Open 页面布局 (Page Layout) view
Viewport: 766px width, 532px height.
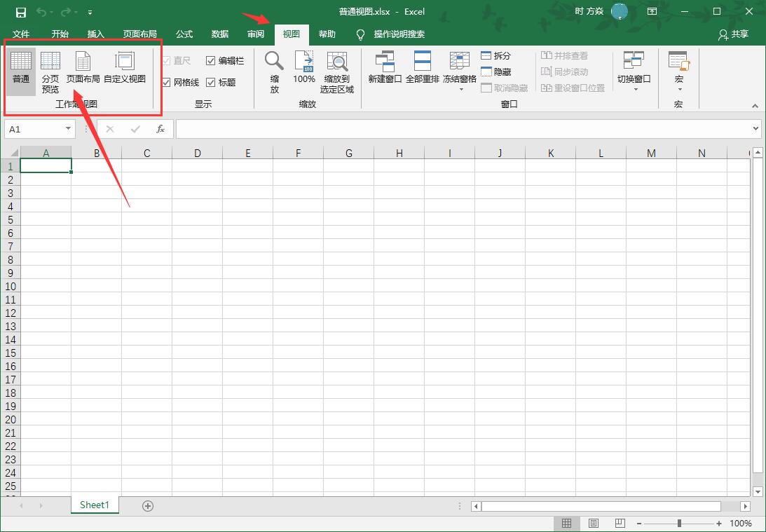pyautogui.click(x=84, y=70)
